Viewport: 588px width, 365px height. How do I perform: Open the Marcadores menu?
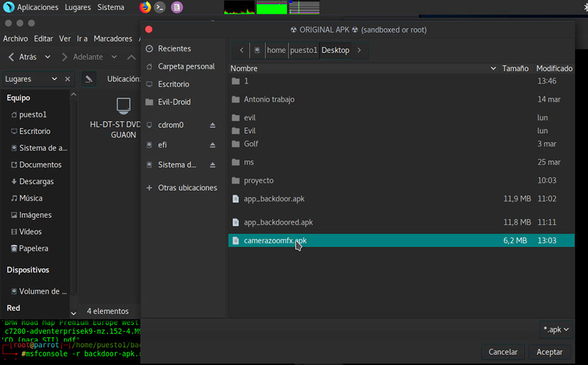(113, 39)
